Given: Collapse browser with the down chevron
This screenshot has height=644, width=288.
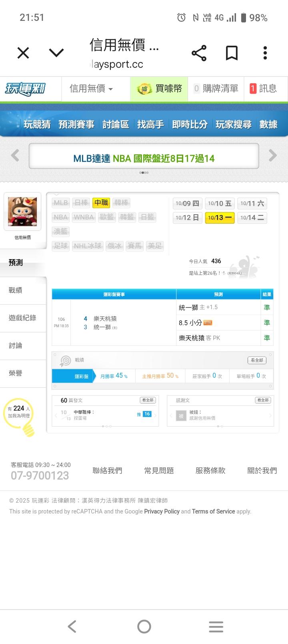Looking at the screenshot, I should click(x=56, y=53).
